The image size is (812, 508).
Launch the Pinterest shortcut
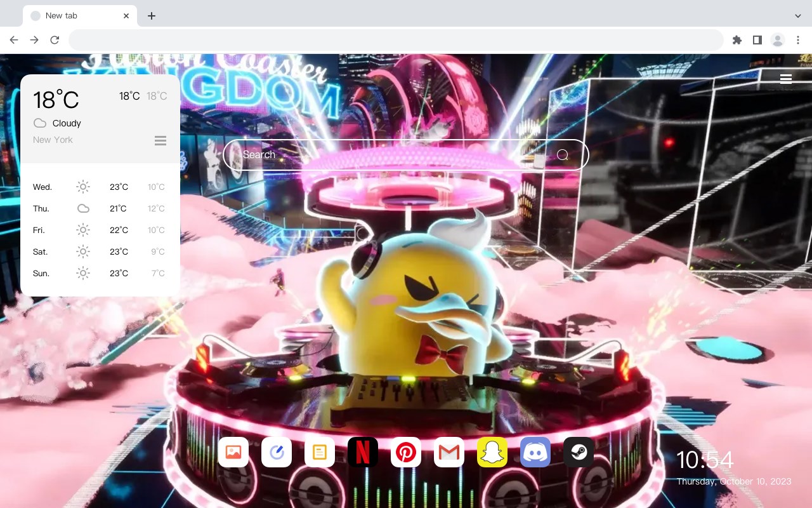[x=406, y=452]
